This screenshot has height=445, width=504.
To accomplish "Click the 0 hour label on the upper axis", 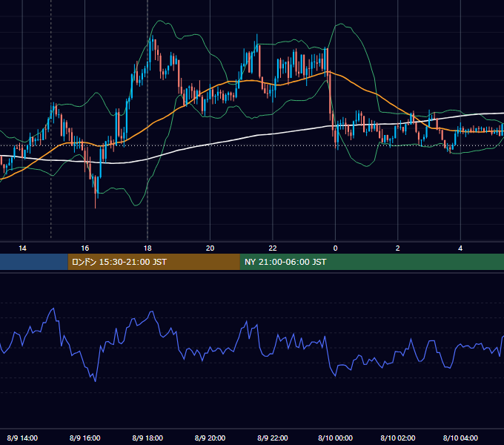I will tap(335, 248).
